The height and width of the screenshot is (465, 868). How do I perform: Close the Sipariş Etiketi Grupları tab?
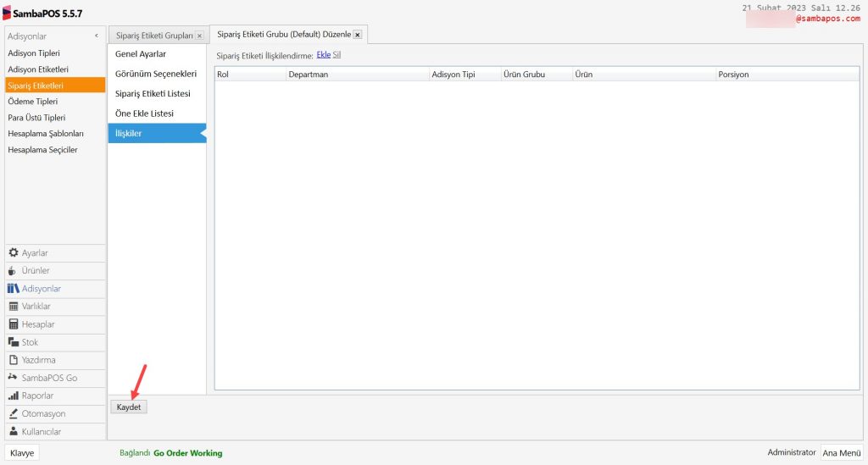coord(199,36)
